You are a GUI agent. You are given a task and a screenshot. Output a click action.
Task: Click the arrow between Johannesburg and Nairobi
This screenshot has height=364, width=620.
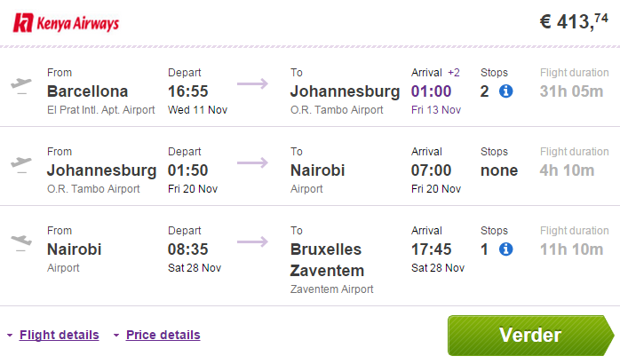252,162
